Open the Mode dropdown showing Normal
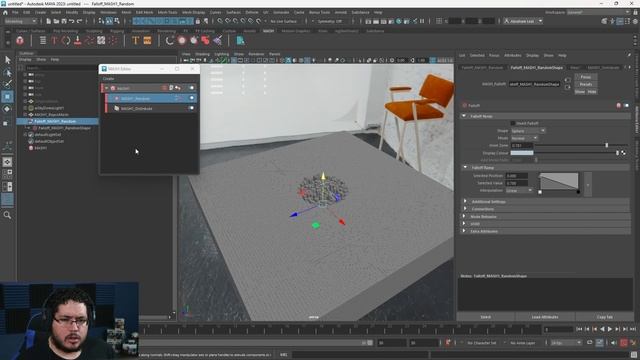Viewport: 640px width, 360px height. 524,138
